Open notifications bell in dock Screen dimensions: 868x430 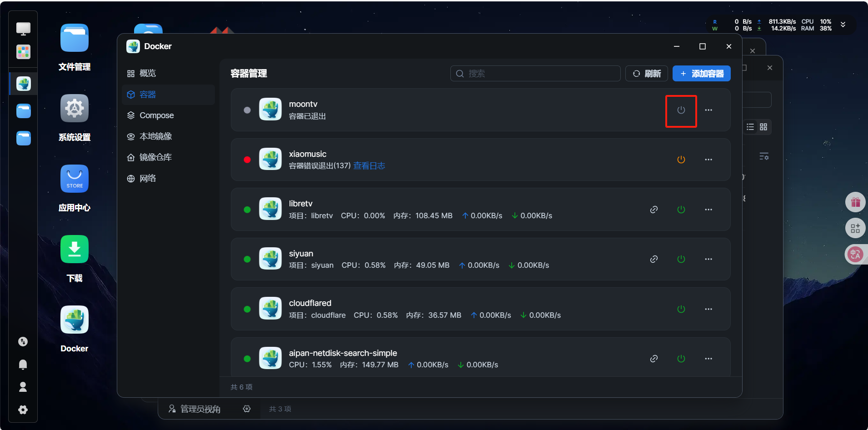(23, 364)
